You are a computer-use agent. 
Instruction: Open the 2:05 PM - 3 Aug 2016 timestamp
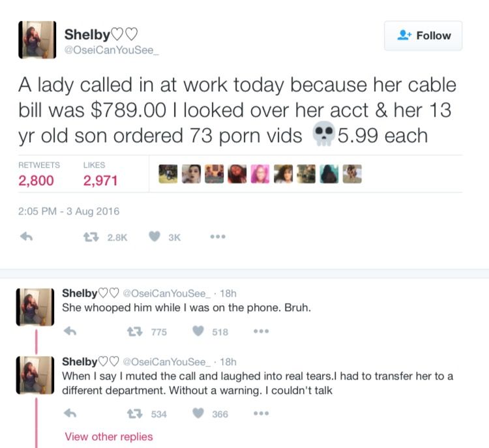pos(68,211)
